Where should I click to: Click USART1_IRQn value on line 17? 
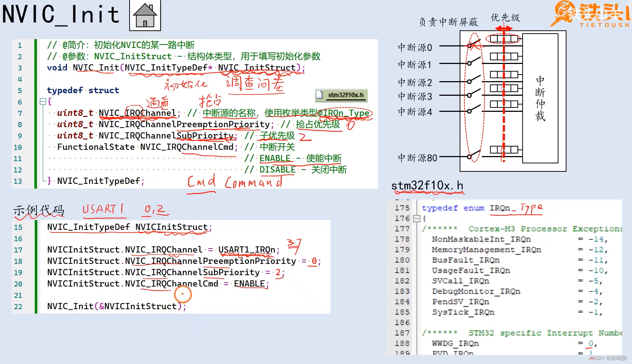click(247, 250)
